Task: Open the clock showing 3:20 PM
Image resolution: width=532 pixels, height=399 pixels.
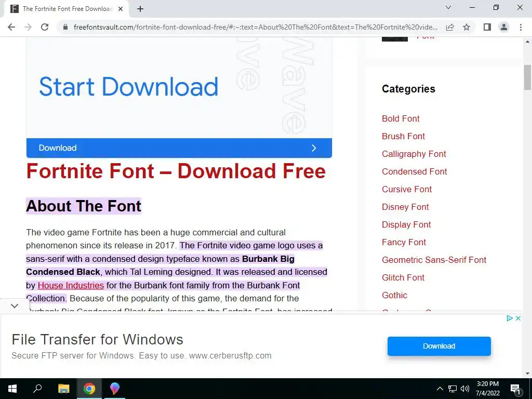Action: click(x=487, y=389)
